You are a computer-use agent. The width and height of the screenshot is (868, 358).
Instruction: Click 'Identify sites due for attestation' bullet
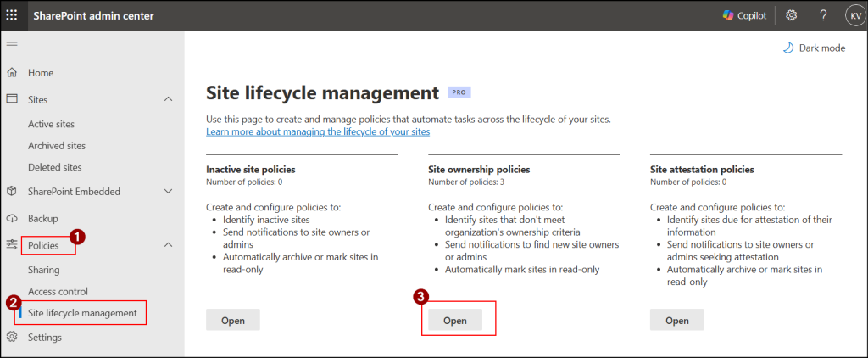point(749,226)
